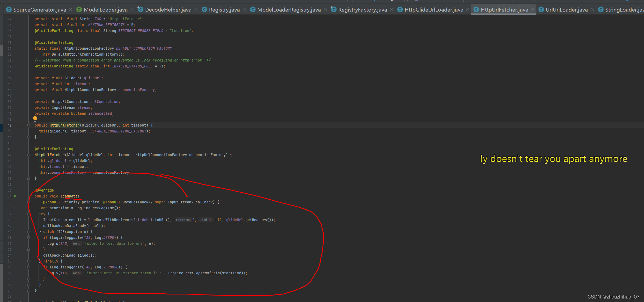The image size is (644, 302).
Task: Click the isCancelled field declaration
Action: pos(100,113)
